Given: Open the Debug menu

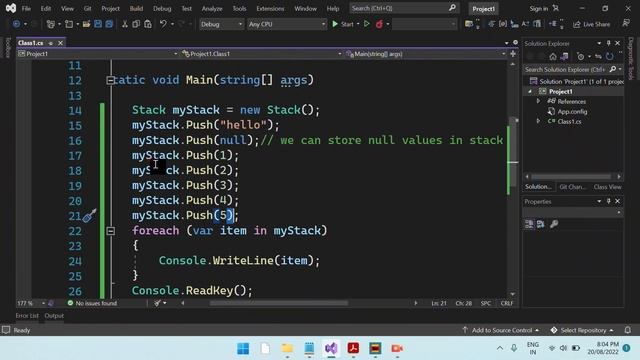Looking at the screenshot, I should point(162,9).
